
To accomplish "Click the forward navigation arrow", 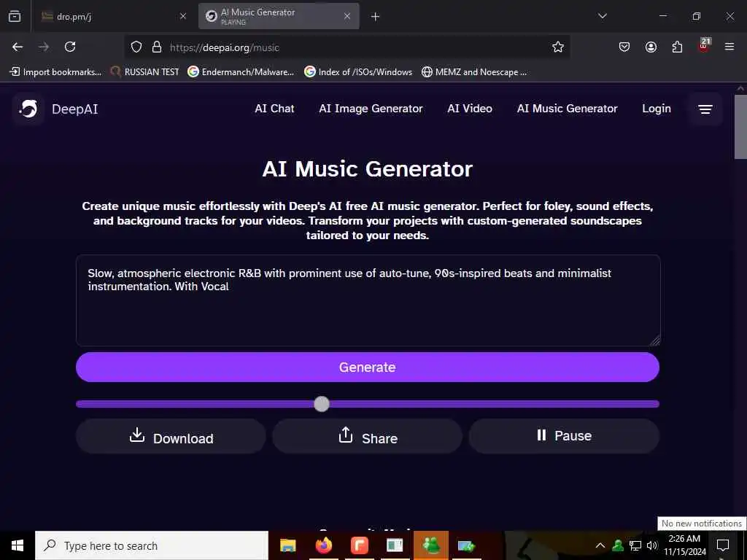I will 44,47.
